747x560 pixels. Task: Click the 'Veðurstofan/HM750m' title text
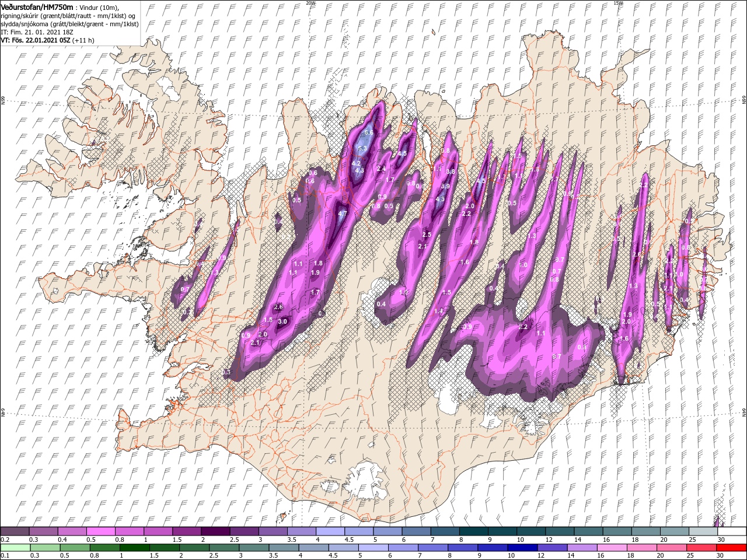click(37, 7)
